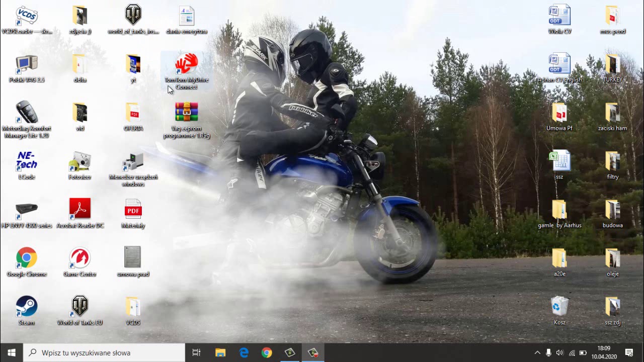Open the volume control in tray

(x=560, y=353)
